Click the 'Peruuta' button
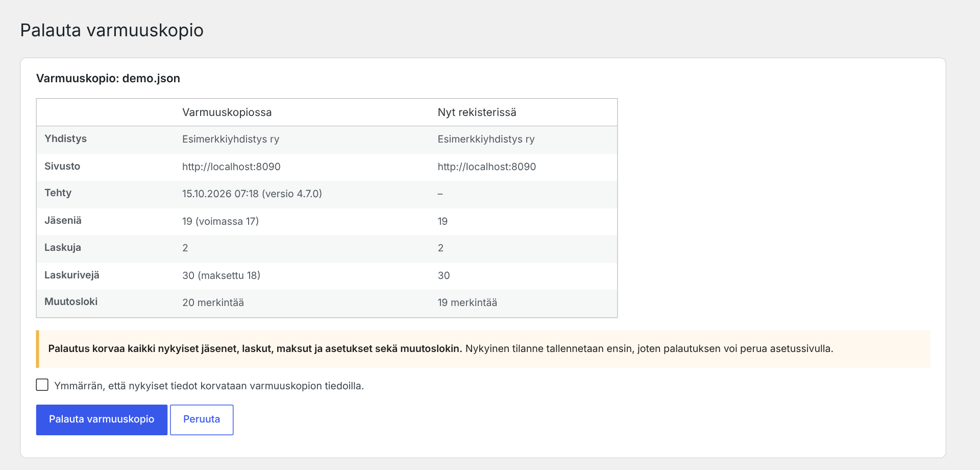 [x=202, y=420]
